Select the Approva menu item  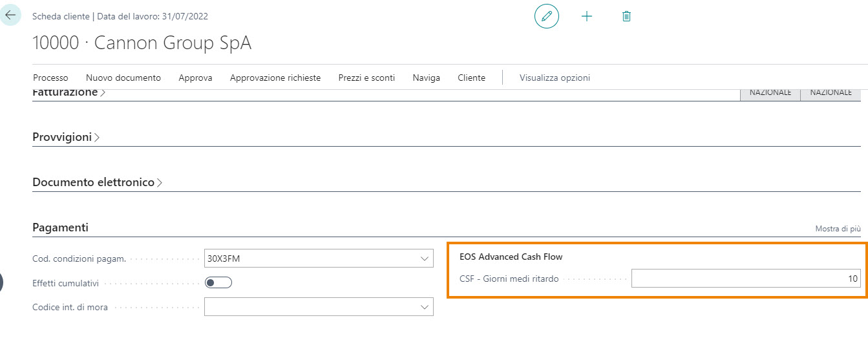pos(195,78)
